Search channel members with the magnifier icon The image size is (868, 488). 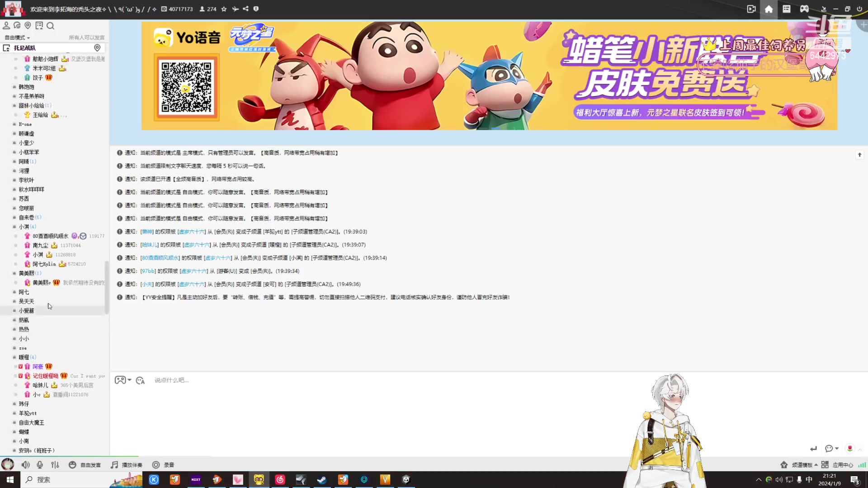tap(50, 26)
